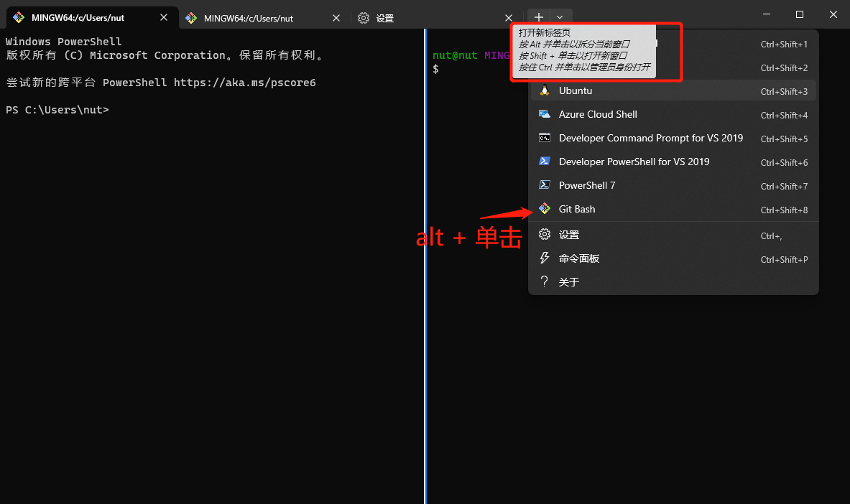Screen dimensions: 850x504
Task: Maximize the Windows Terminal window
Action: 800,14
